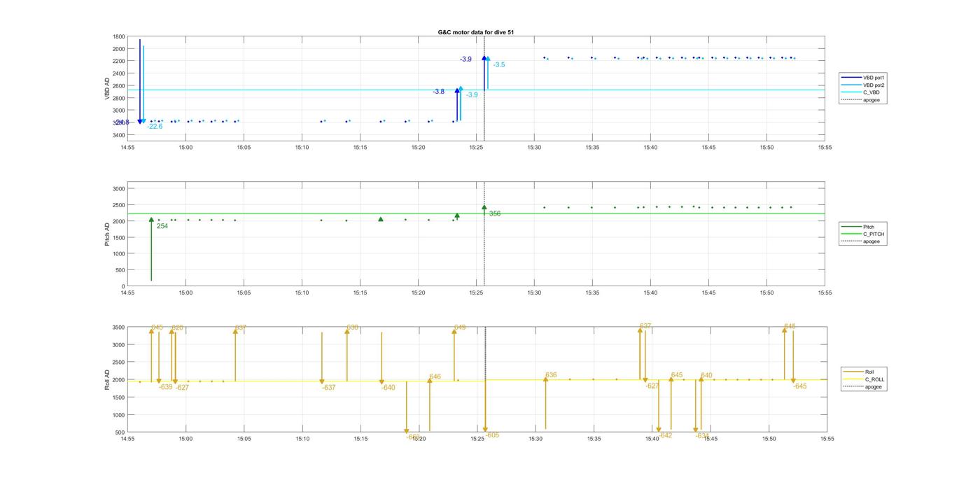Image resolution: width=980 pixels, height=485 pixels.
Task: Click the '1800' tick on VBD axis
Action: coord(119,36)
